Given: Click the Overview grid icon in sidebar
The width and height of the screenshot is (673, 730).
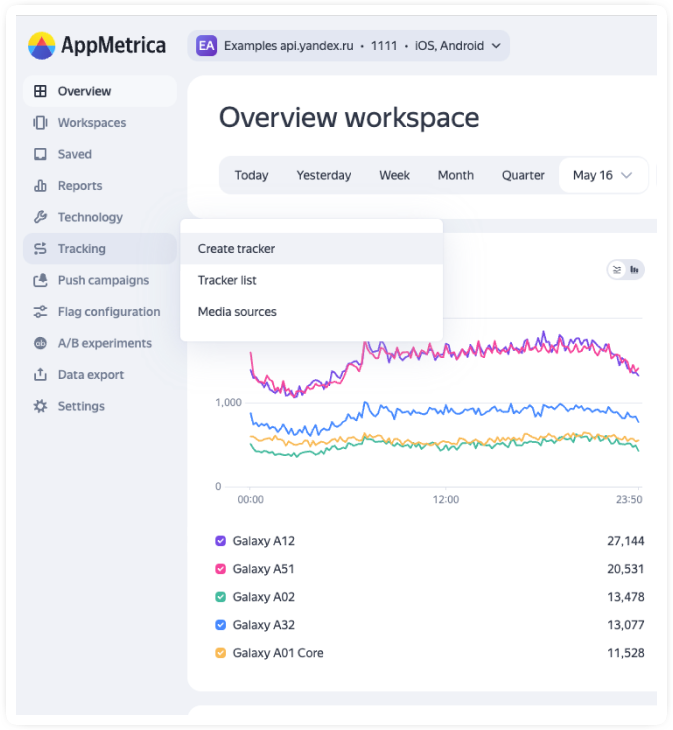Looking at the screenshot, I should (40, 91).
